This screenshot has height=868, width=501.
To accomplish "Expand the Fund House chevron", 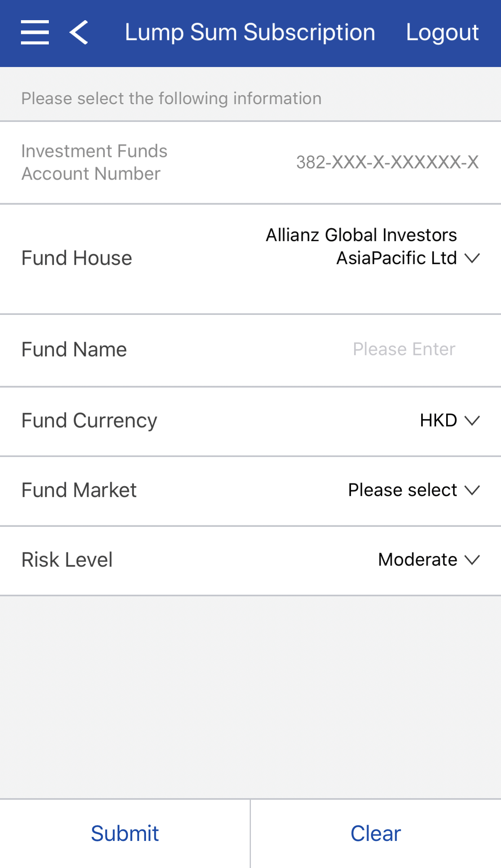I will tap(472, 258).
